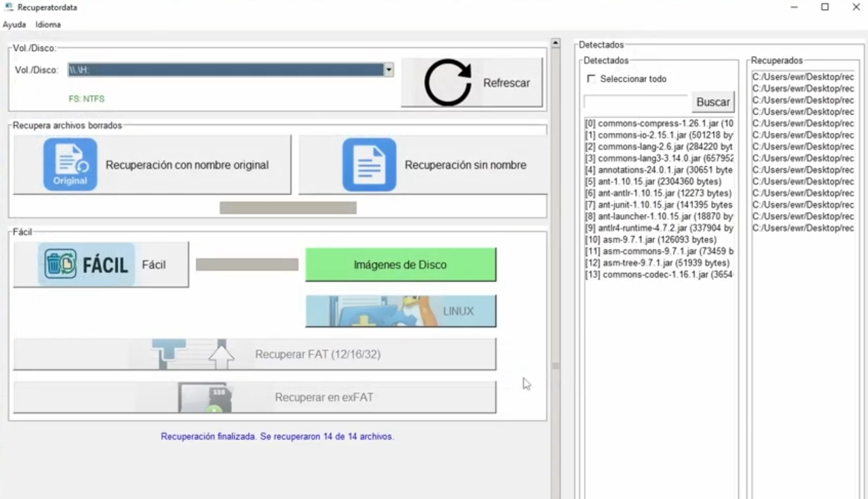Click the SSD card icon on exFAT button
Image resolution: width=868 pixels, height=499 pixels.
click(205, 397)
